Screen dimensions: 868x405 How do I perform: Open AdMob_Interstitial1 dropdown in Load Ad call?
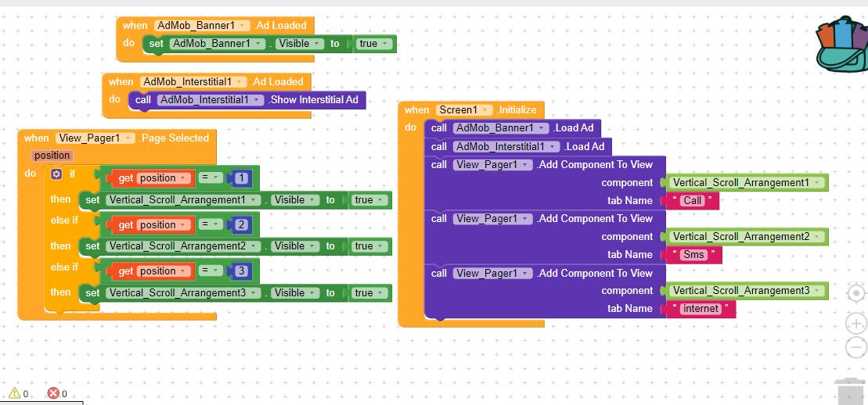coord(506,147)
